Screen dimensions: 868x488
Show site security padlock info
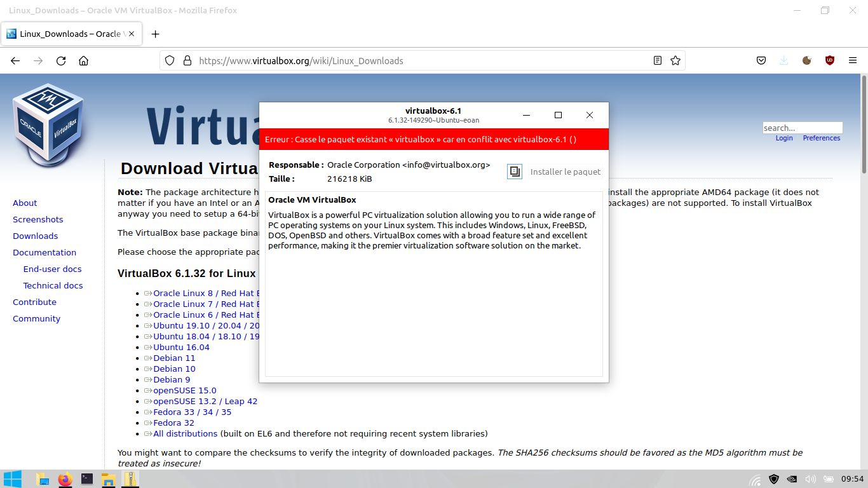pyautogui.click(x=187, y=61)
